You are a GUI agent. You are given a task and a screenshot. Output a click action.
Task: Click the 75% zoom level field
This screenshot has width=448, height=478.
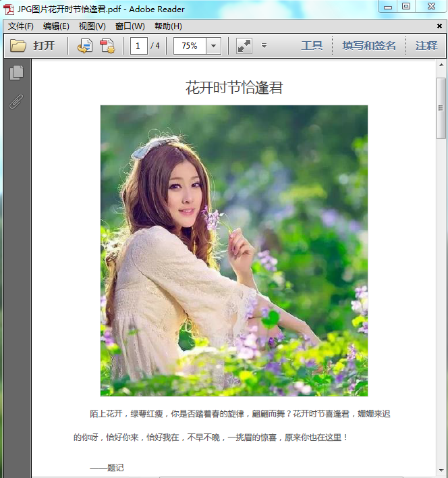point(190,46)
